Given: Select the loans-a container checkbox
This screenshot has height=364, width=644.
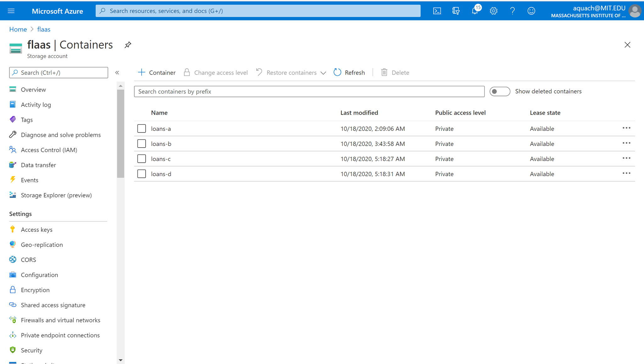Looking at the screenshot, I should [142, 129].
